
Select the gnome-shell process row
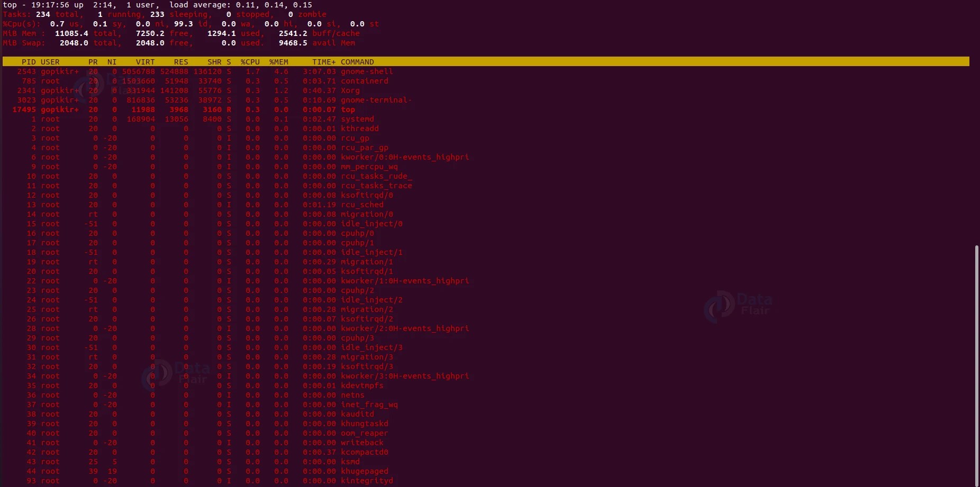pyautogui.click(x=212, y=71)
